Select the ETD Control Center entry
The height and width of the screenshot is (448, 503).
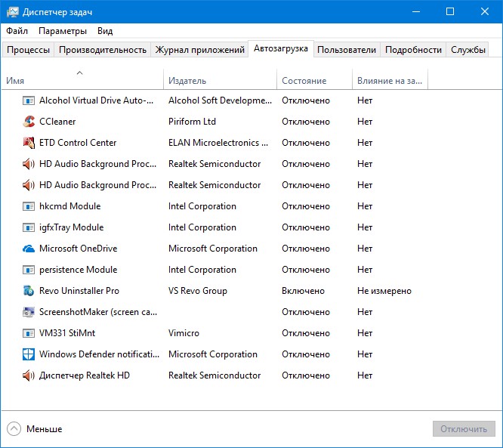coord(78,143)
